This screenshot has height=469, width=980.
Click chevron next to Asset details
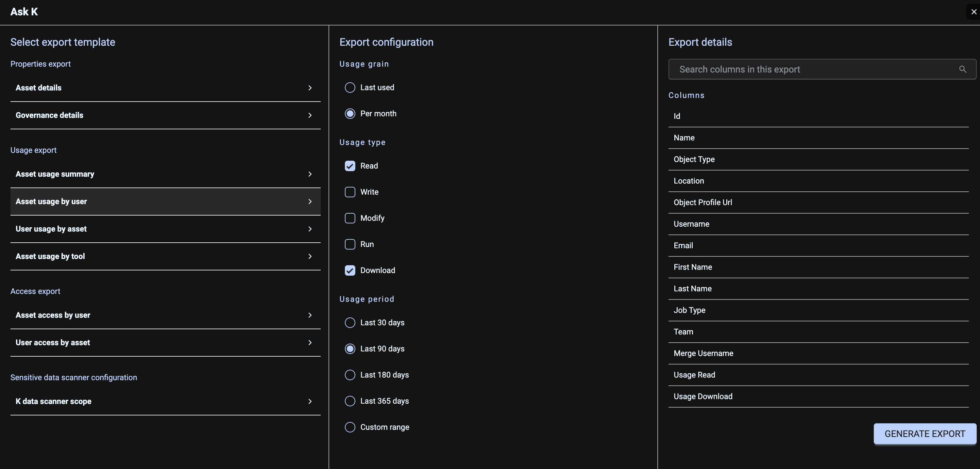[310, 88]
